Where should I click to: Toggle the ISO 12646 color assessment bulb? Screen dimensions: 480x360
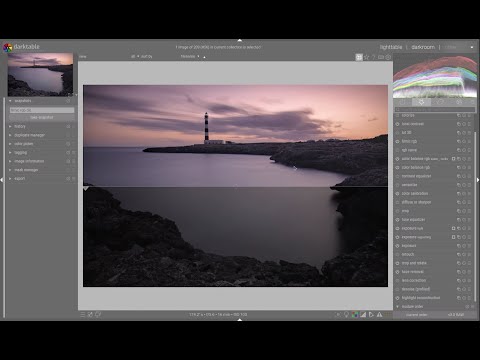pyautogui.click(x=347, y=315)
